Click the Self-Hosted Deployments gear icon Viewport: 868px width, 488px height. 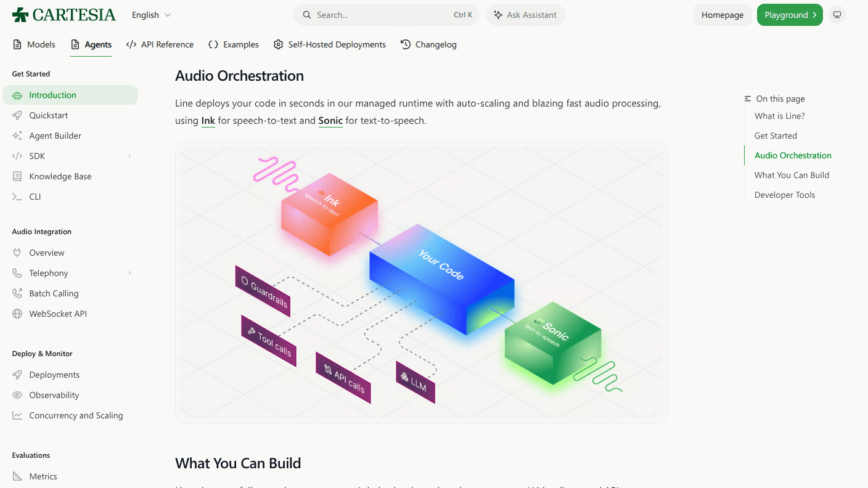(279, 44)
